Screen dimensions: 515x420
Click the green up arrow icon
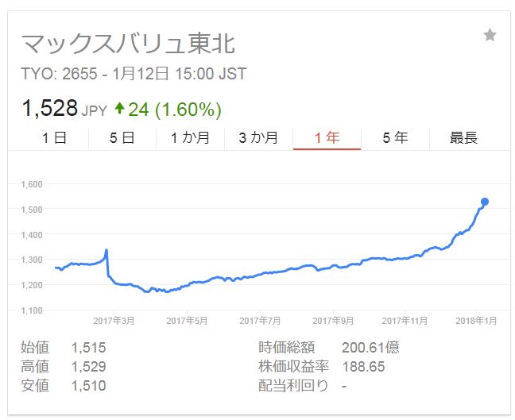point(119,108)
